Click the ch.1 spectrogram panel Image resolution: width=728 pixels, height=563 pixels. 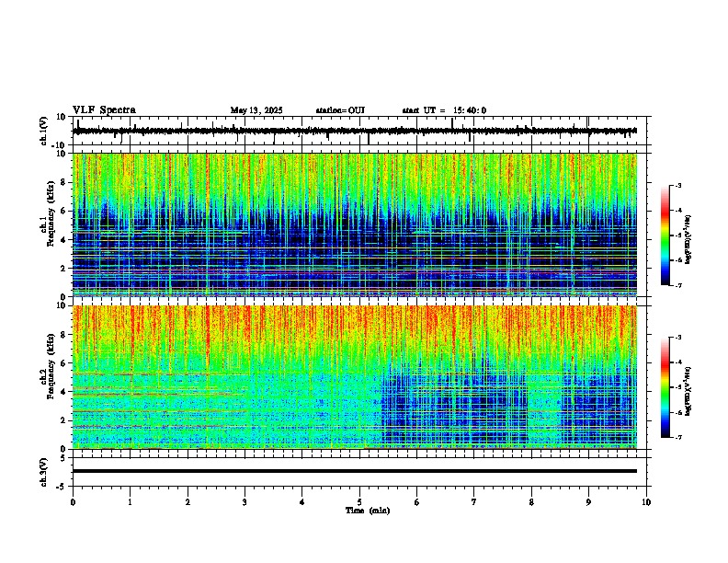pyautogui.click(x=355, y=224)
